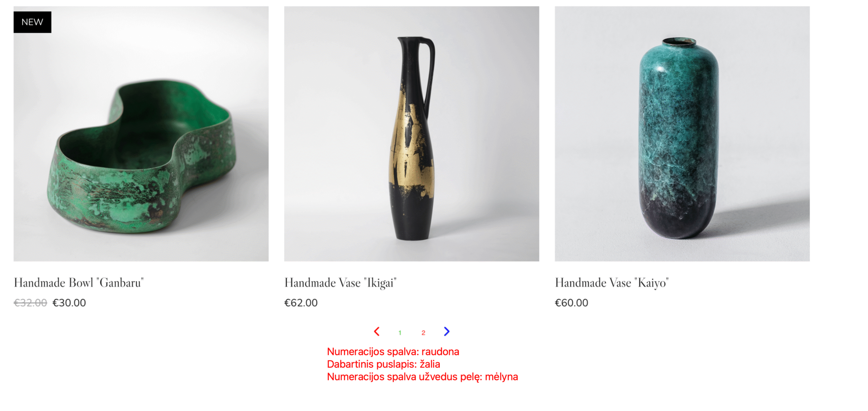The image size is (868, 411).
Task: Select page 1 in pagination
Action: (400, 333)
